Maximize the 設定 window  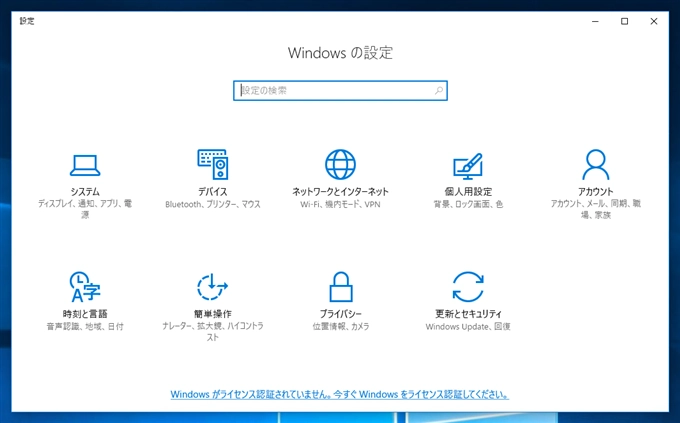coord(624,21)
